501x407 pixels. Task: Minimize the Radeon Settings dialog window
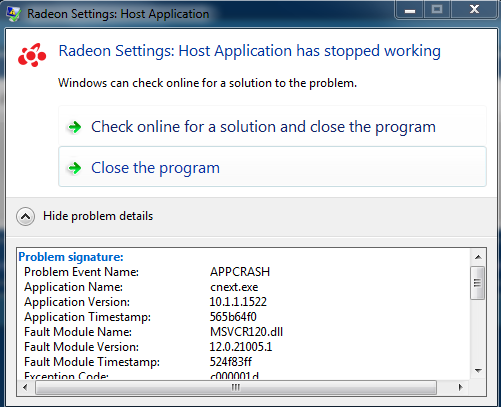pyautogui.click(x=410, y=10)
